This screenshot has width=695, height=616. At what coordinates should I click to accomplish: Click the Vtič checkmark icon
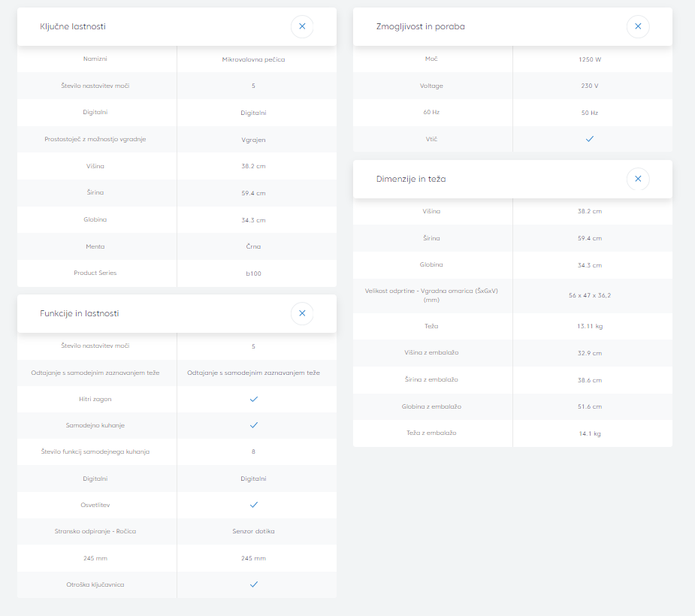(590, 139)
